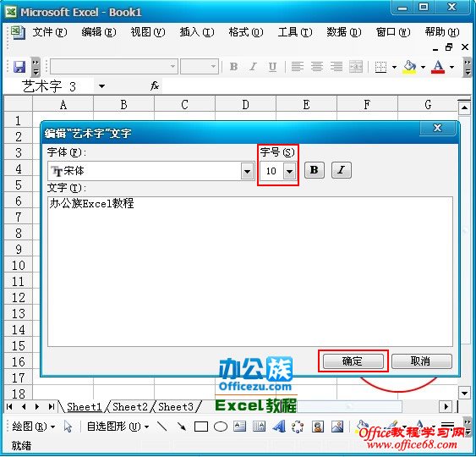Select column A header
Screen dimensions: 476x457
pos(63,105)
